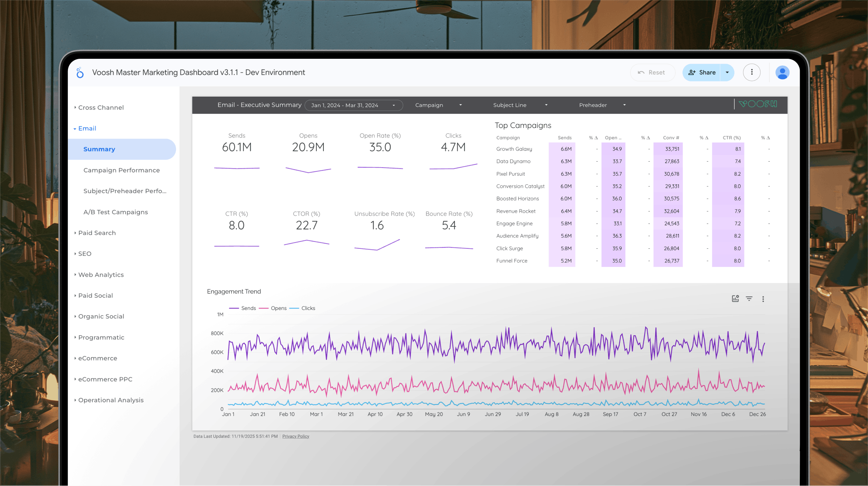Image resolution: width=868 pixels, height=486 pixels.
Task: Sort table by the Sends column header
Action: [x=565, y=138]
